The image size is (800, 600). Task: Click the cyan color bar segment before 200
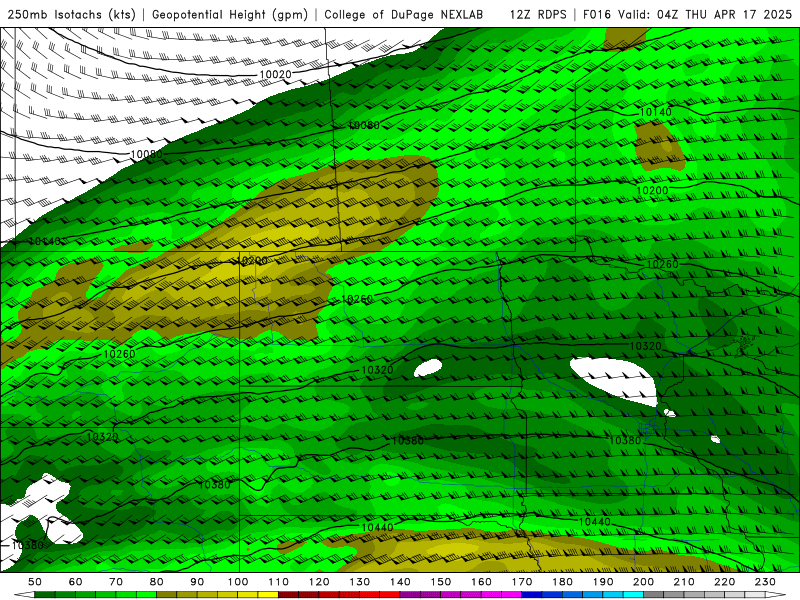coord(633,594)
